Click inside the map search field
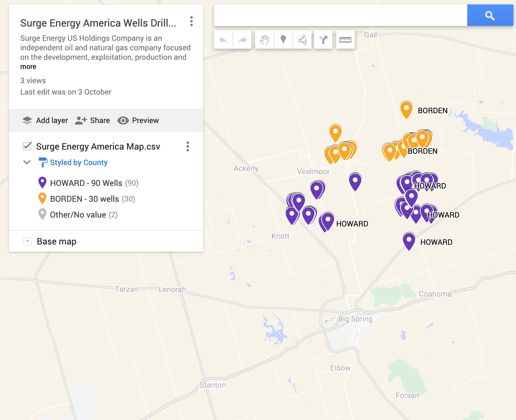516x420 pixels. (x=339, y=15)
